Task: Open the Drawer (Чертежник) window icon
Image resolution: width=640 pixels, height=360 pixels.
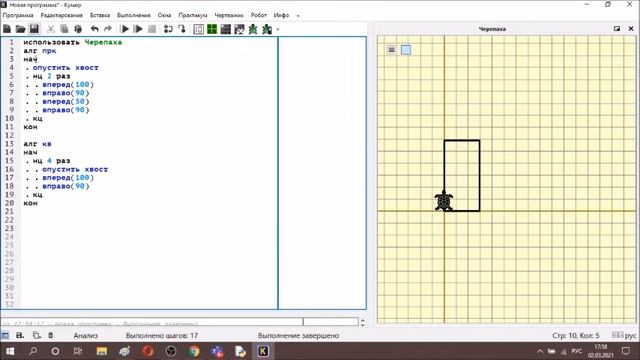Action: [239, 29]
